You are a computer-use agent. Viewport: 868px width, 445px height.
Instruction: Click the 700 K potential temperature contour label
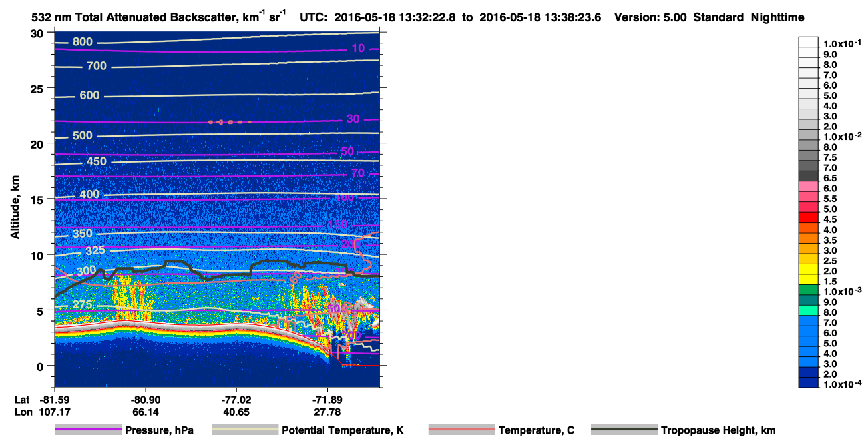(97, 66)
